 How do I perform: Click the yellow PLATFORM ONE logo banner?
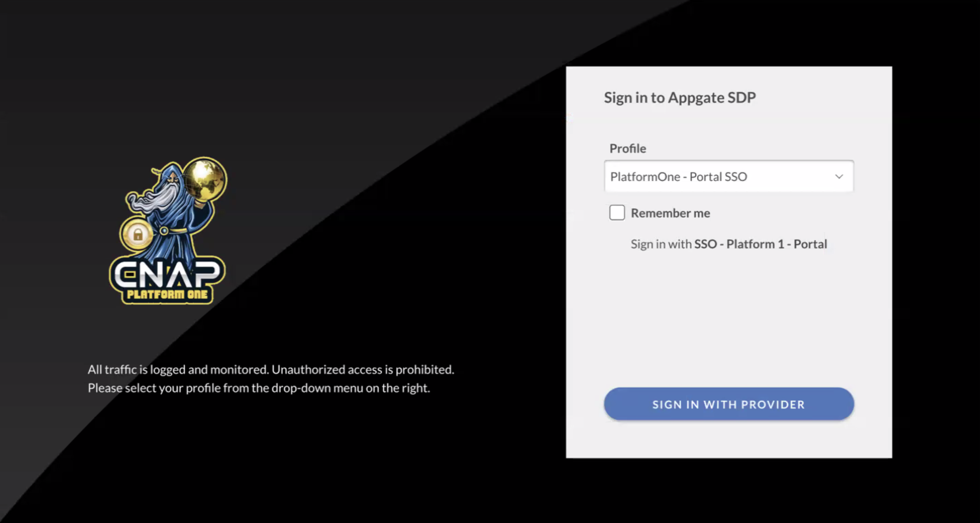tap(167, 294)
